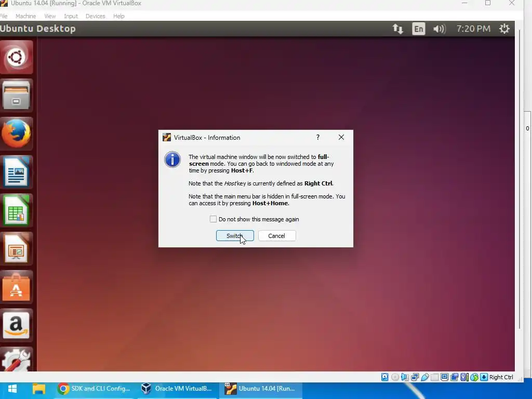Click CPU virtualization status icon

tap(464, 377)
